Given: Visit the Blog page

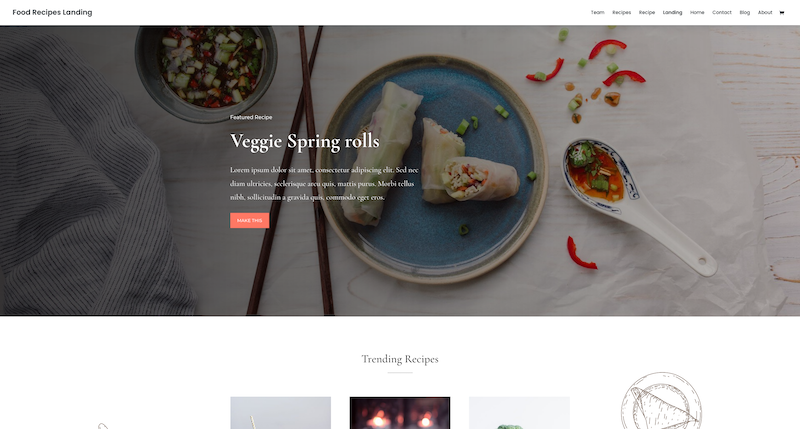Looking at the screenshot, I should pos(744,12).
